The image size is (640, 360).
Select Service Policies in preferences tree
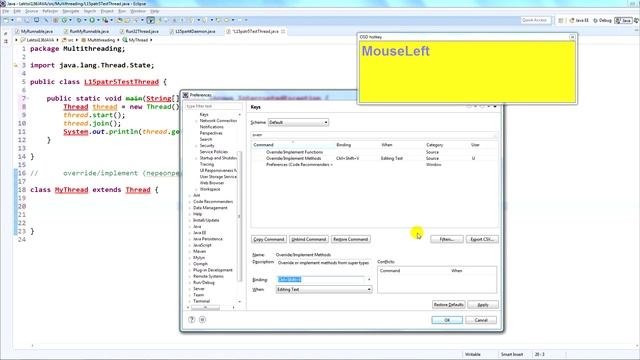[213, 152]
